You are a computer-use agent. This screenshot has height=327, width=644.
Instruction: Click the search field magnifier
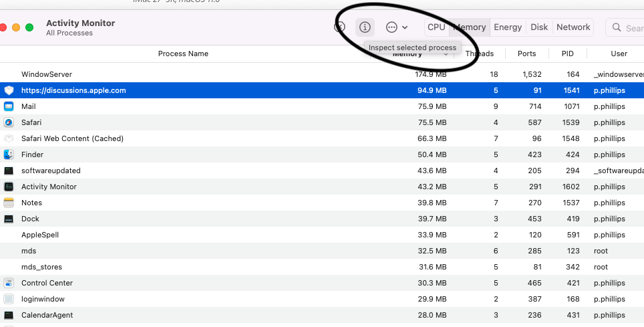[617, 27]
